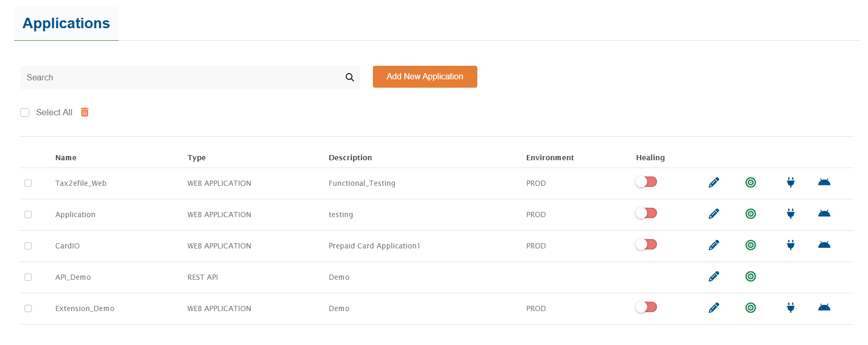Image resolution: width=868 pixels, height=345 pixels.
Task: Click the plug icon for CardIO row
Action: click(x=791, y=245)
